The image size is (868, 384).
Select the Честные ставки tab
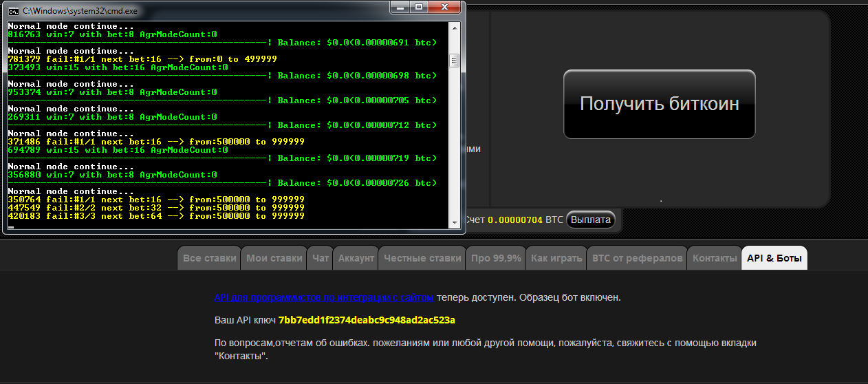pos(422,258)
